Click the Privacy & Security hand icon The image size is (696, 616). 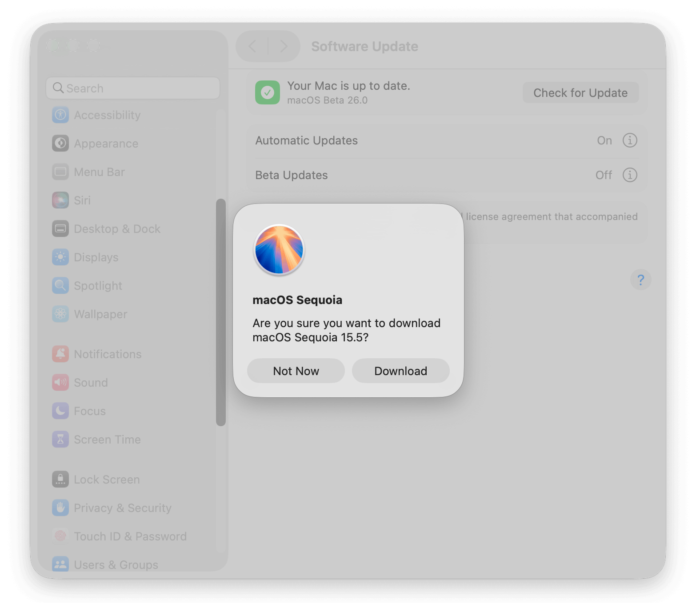tap(60, 508)
